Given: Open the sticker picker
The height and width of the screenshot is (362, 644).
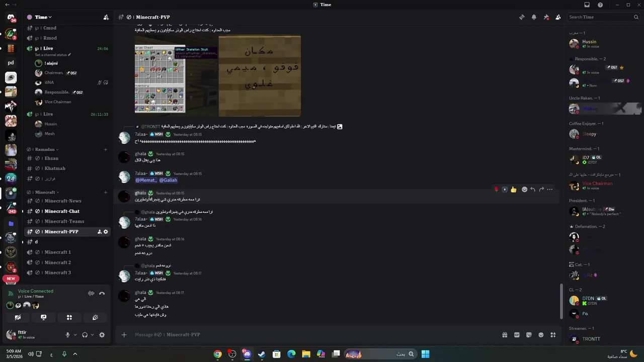Looking at the screenshot, I should coord(529,335).
